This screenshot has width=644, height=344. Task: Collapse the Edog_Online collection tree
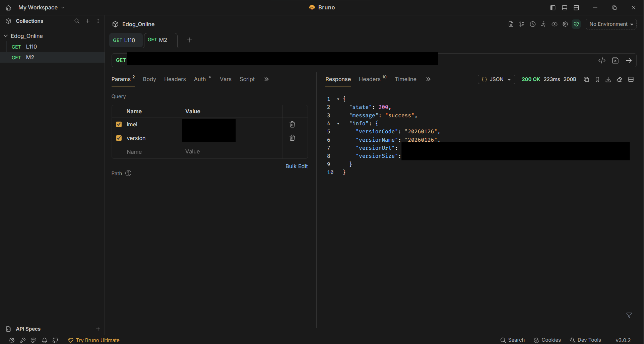(x=6, y=36)
